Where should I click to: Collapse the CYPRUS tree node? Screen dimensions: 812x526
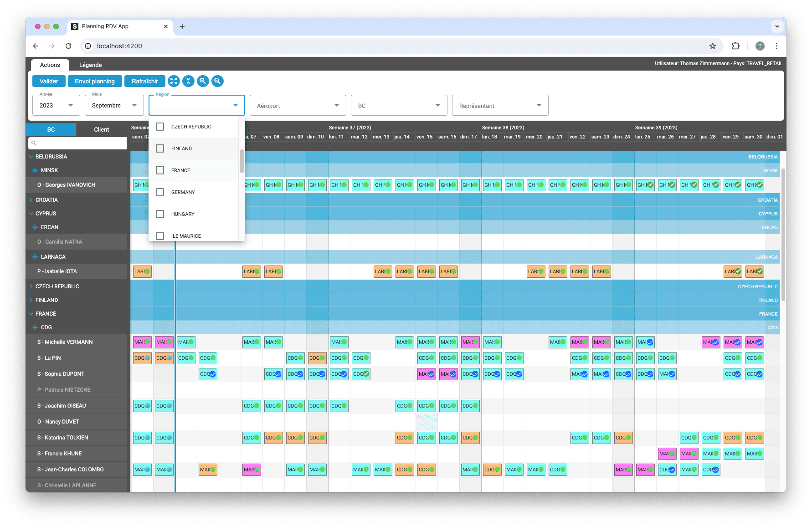30,213
